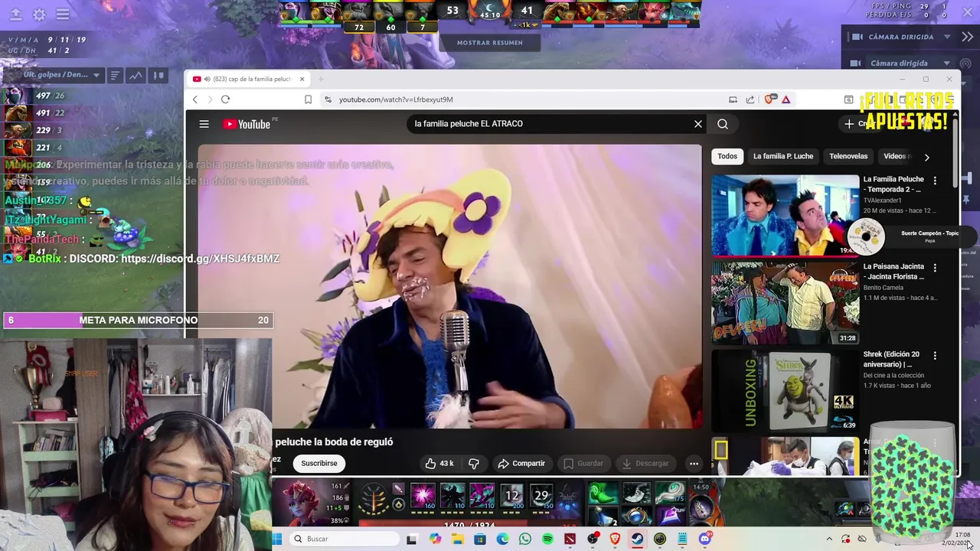Click the Brave Rewards triangle icon

tap(786, 99)
